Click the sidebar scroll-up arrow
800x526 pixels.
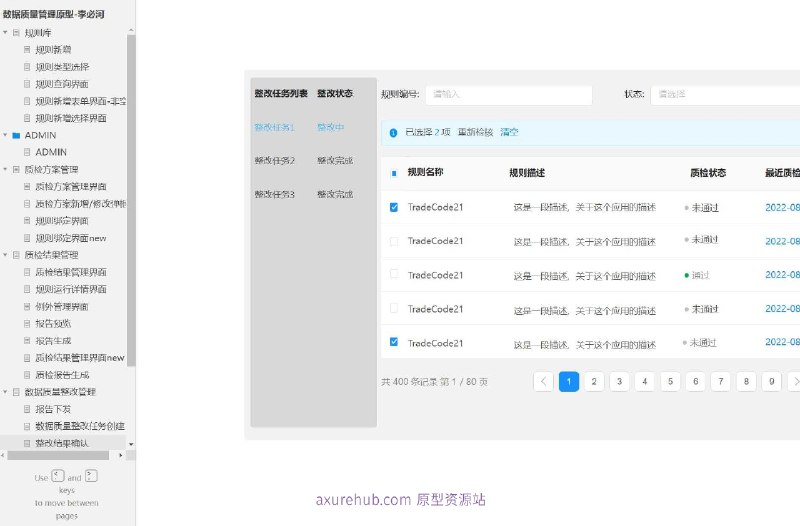point(131,31)
